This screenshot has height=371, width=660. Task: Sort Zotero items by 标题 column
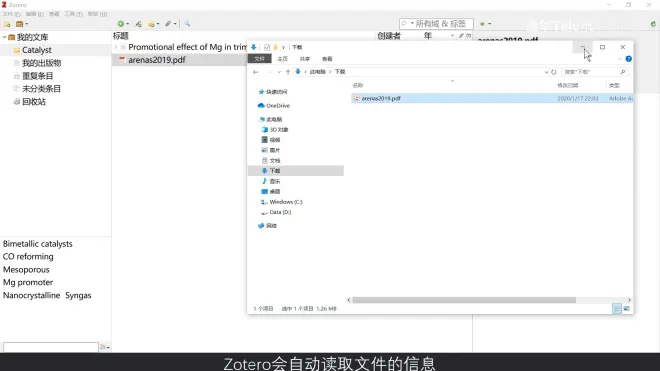[120, 36]
